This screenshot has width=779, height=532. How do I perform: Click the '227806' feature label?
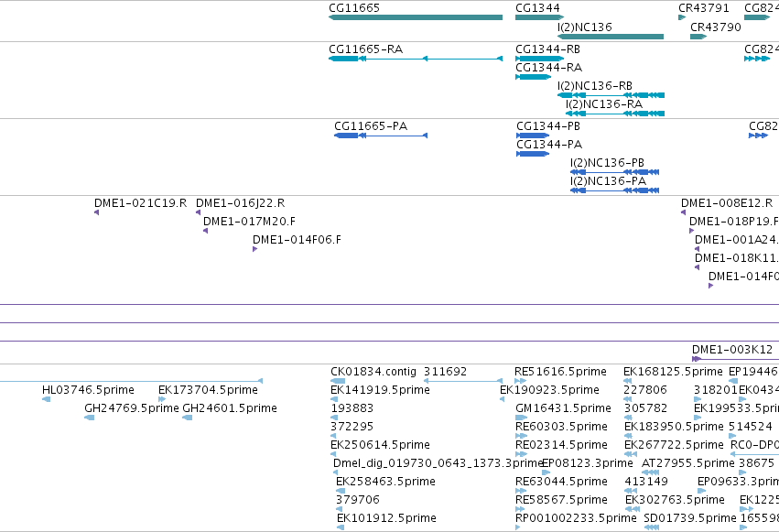644,390
